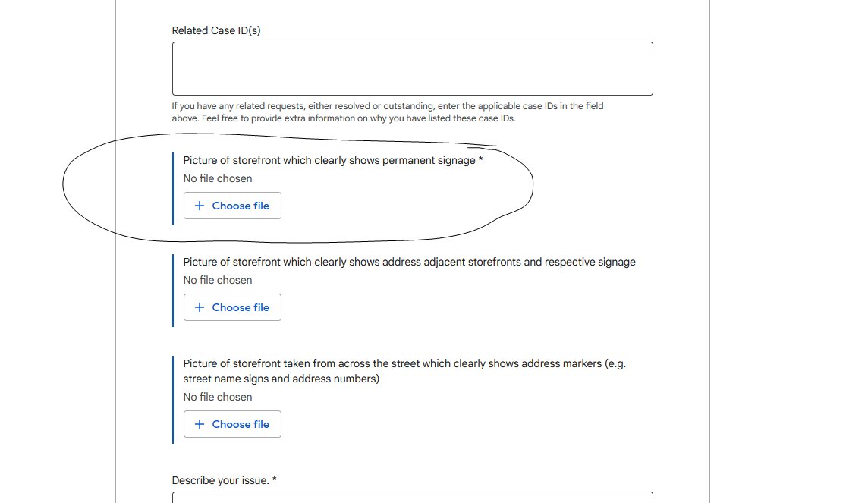868x503 pixels.
Task: Choose file for permanent signage storefront picture
Action: coord(232,206)
